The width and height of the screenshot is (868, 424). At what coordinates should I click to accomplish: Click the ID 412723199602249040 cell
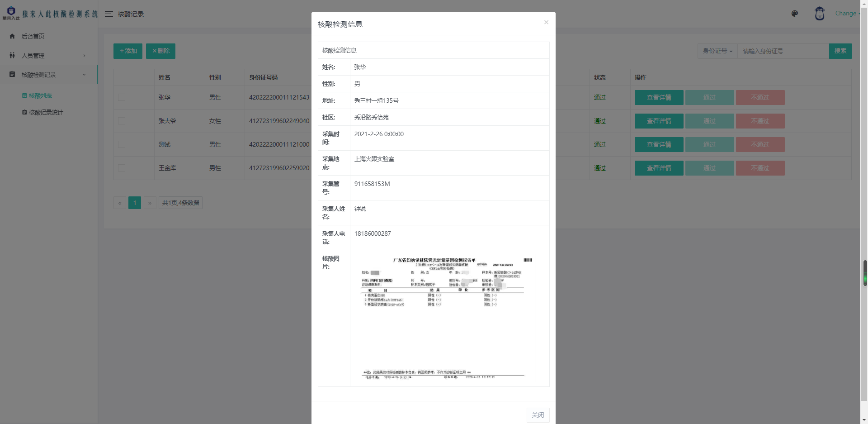279,121
